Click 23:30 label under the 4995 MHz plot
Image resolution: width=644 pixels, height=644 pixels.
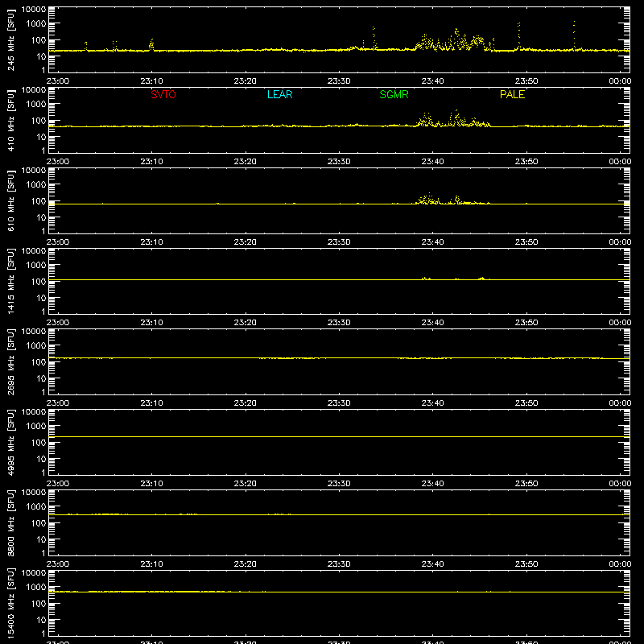tap(339, 484)
